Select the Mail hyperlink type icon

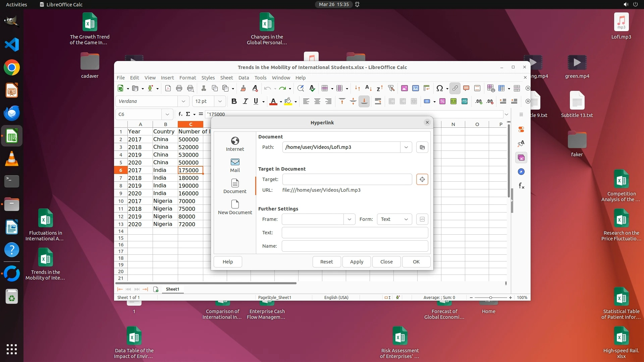[x=235, y=165]
